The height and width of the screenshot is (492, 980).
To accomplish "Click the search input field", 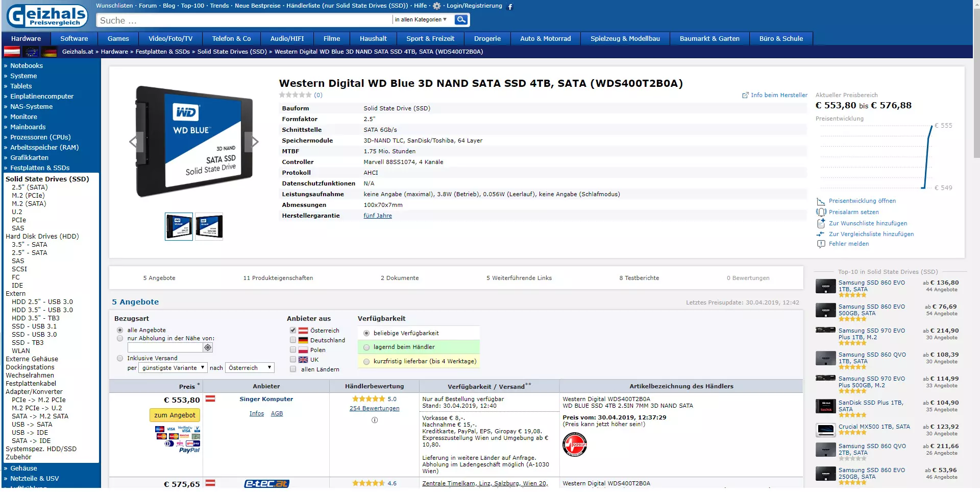I will (x=244, y=20).
